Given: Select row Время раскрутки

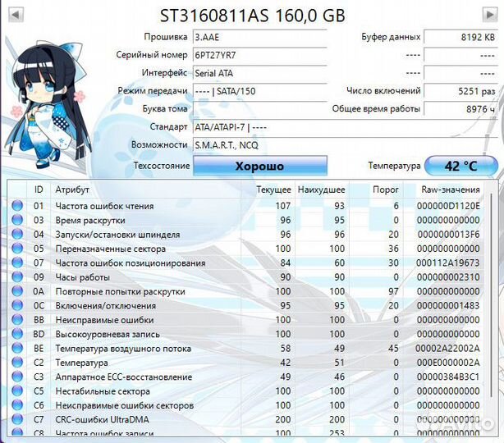Looking at the screenshot, I should pos(246,220).
